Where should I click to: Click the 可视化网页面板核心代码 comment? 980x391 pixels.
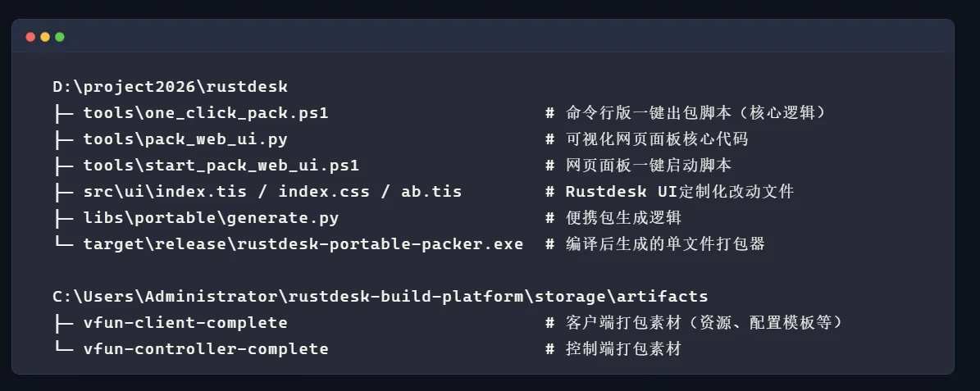coord(656,139)
